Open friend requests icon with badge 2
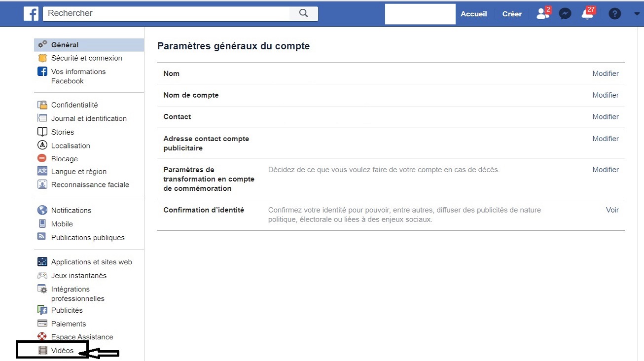The image size is (644, 361). click(543, 13)
